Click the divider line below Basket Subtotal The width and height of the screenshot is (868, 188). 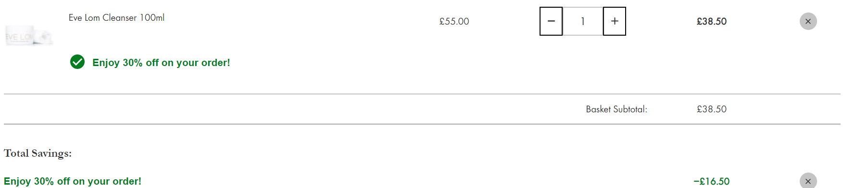[x=422, y=124]
